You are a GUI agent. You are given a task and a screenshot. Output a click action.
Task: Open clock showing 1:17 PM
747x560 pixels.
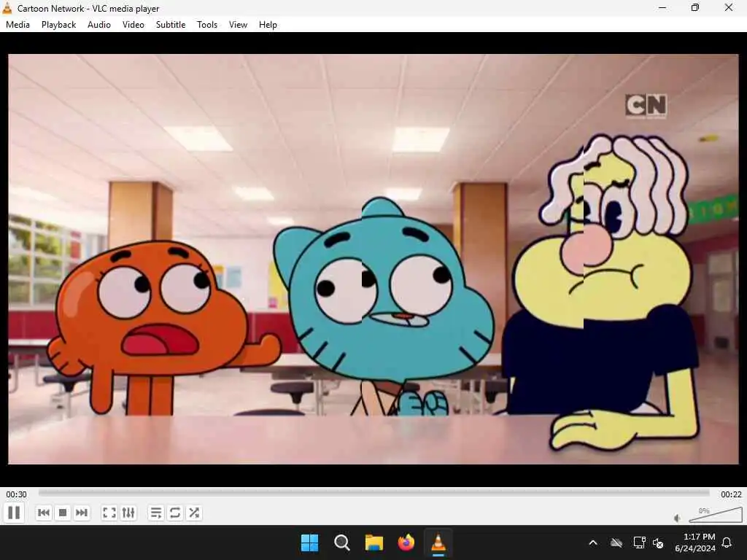tap(695, 542)
